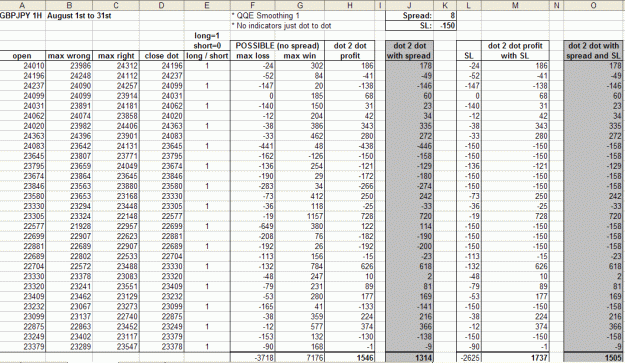The image size is (625, 363).
Task: Click the 'close dot' heading cell
Action: pos(161,56)
